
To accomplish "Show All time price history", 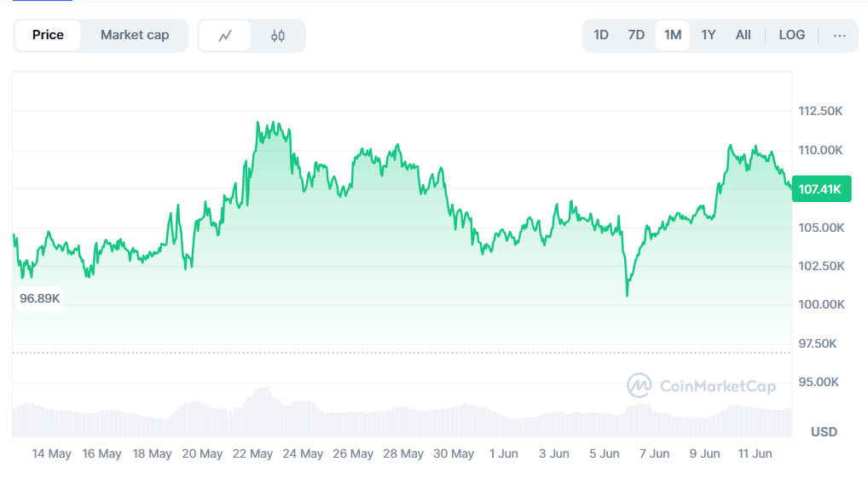I will (744, 36).
